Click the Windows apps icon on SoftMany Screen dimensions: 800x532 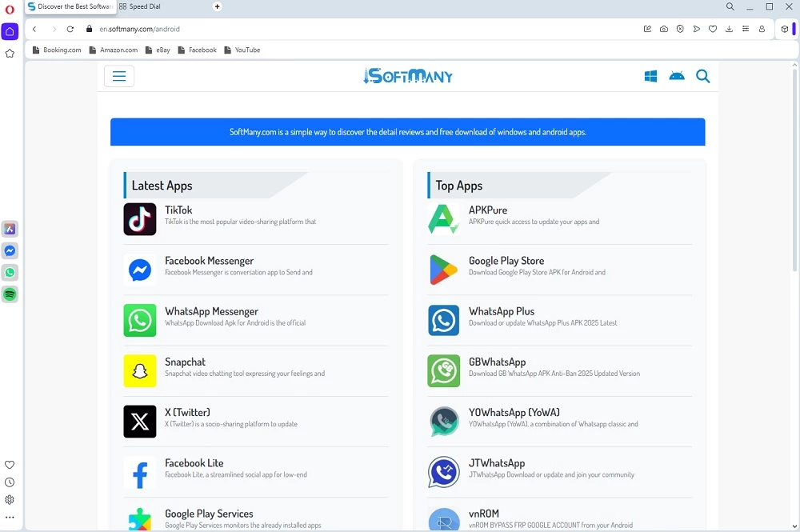(650, 76)
